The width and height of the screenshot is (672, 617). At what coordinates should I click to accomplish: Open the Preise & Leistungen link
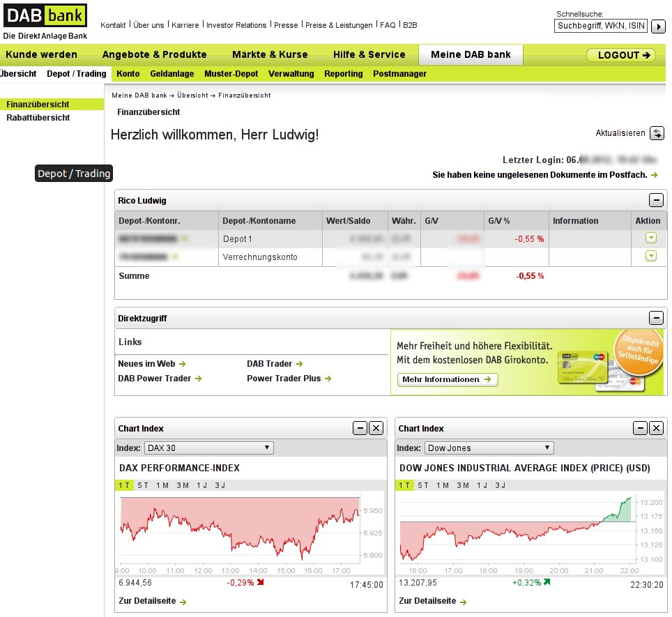coord(339,25)
